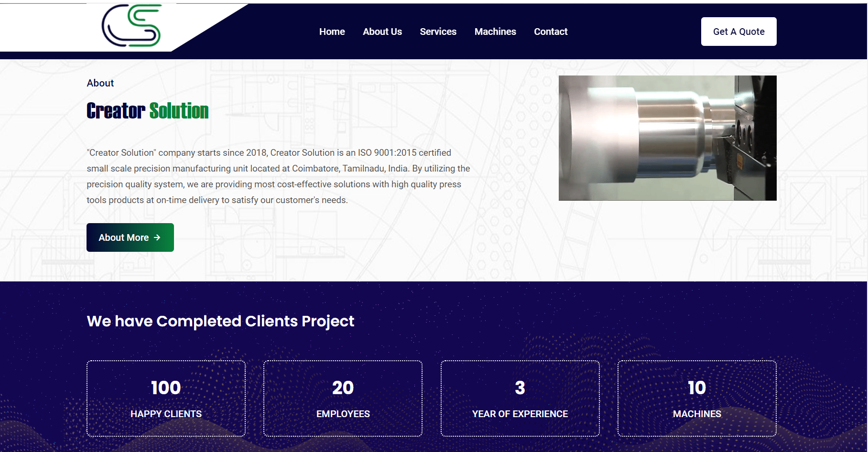The height and width of the screenshot is (452, 868).
Task: Click the number 20 counter
Action: coord(343,387)
